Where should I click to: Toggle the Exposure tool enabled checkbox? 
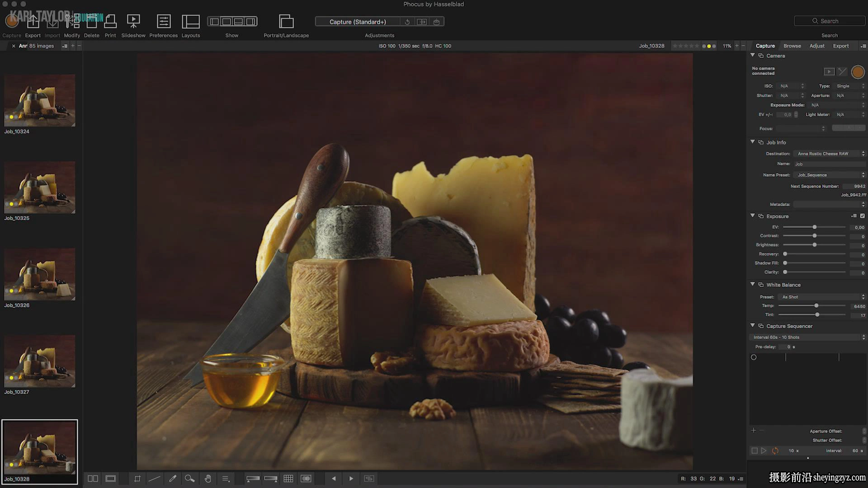[x=863, y=216]
